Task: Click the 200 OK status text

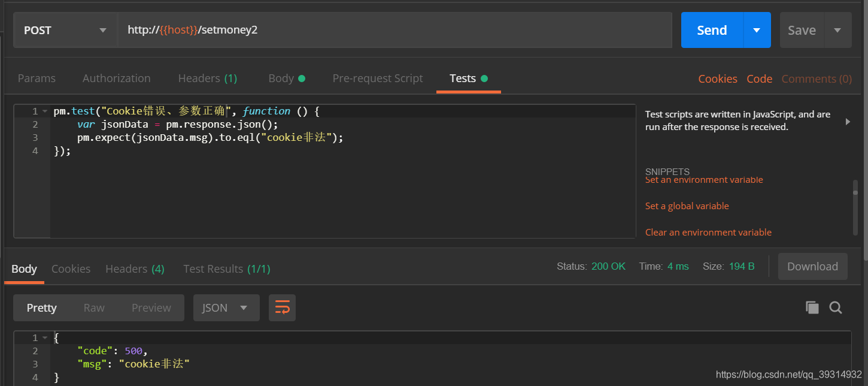Action: 608,266
